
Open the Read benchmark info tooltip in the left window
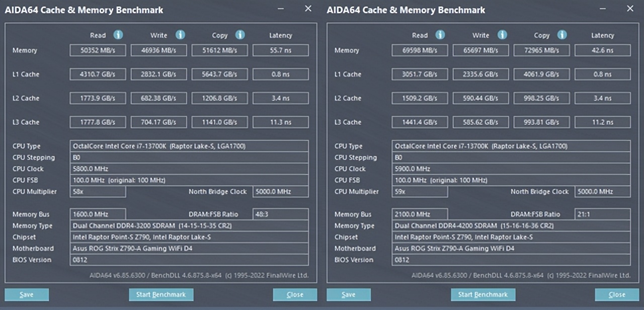pos(118,35)
